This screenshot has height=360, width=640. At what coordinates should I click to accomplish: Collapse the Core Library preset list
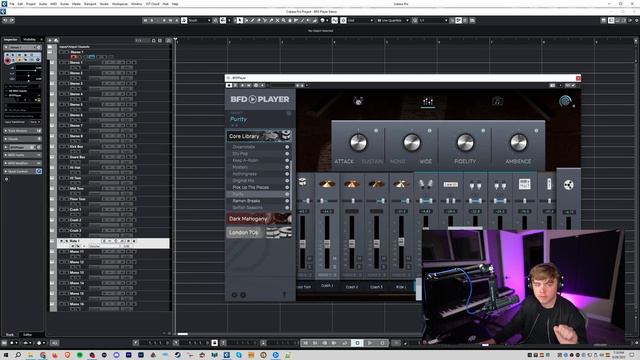pos(259,136)
